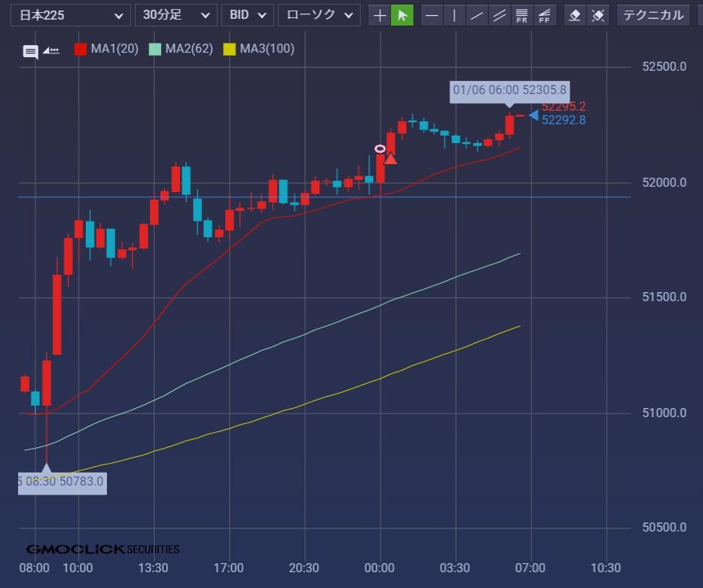
Task: Open the ローソク chart type dropdown
Action: click(319, 15)
